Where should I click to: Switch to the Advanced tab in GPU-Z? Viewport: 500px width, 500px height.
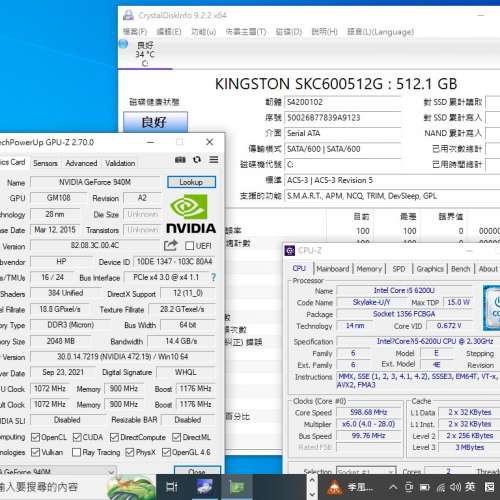click(81, 163)
